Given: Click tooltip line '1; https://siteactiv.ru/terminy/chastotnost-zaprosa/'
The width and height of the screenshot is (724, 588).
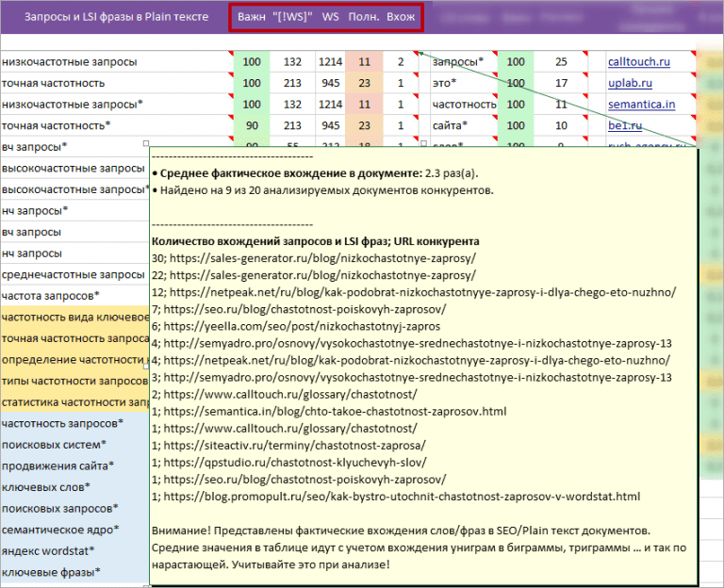Looking at the screenshot, I should coord(289,446).
